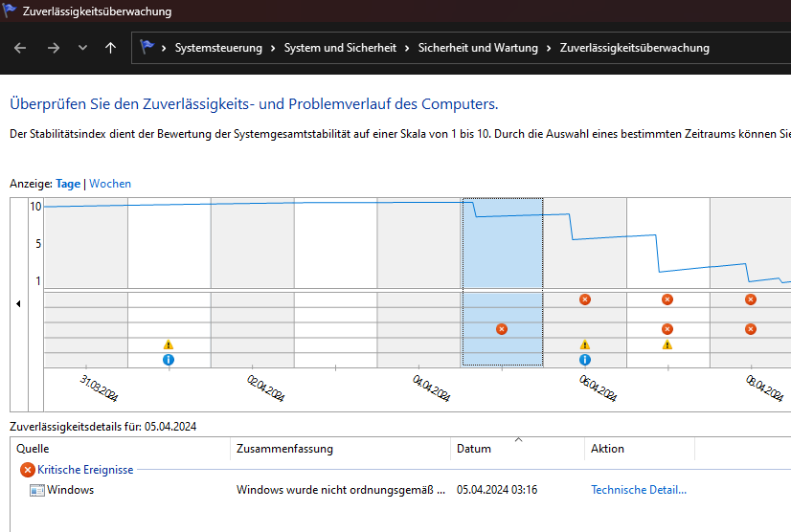This screenshot has height=532, width=791.
Task: Click the top red error icon on 07.04.2024
Action: point(667,299)
